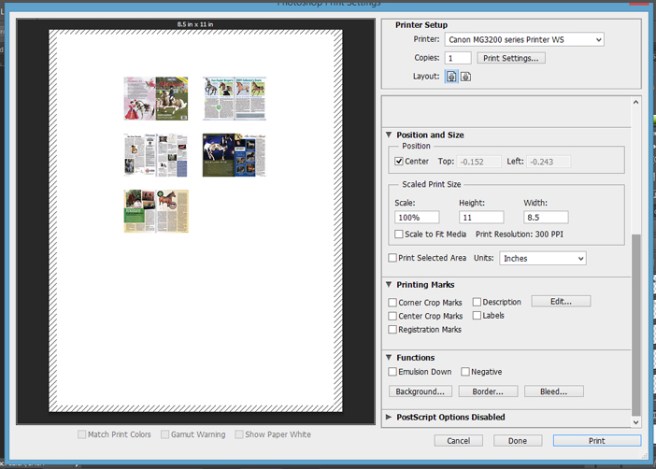The width and height of the screenshot is (656, 469).
Task: Open the Printer selection dropdown
Action: tap(524, 40)
